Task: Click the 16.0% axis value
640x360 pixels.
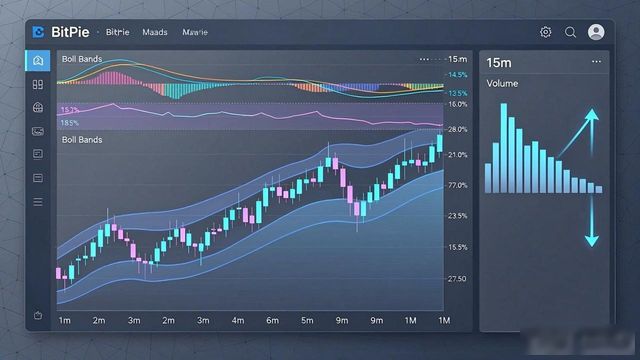Action: (458, 104)
